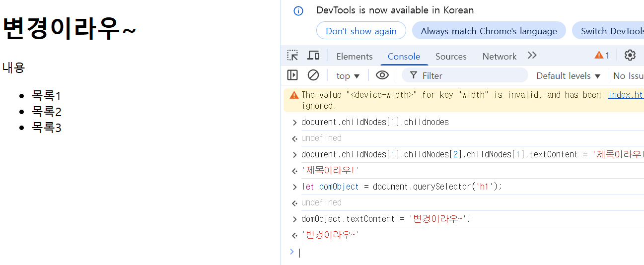644x265 pixels.
Task: Open the Network tab
Action: coord(500,57)
